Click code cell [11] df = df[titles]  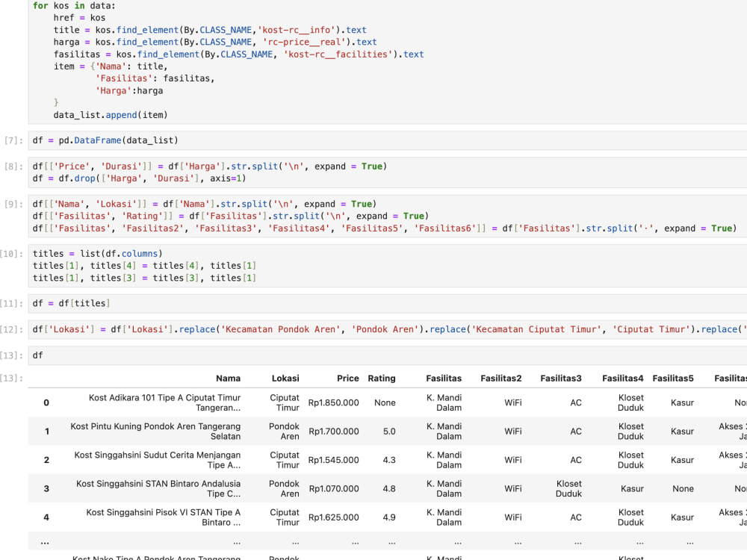[x=387, y=303]
